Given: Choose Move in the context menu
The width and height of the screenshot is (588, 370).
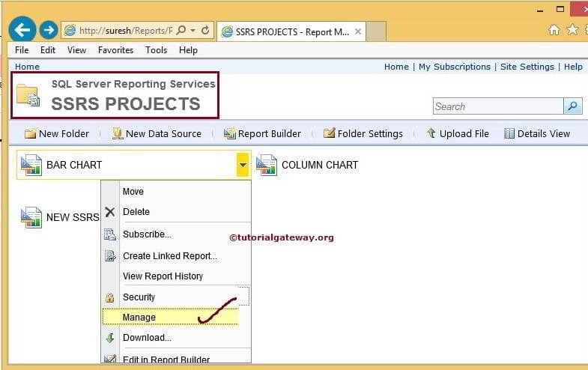Looking at the screenshot, I should (133, 192).
